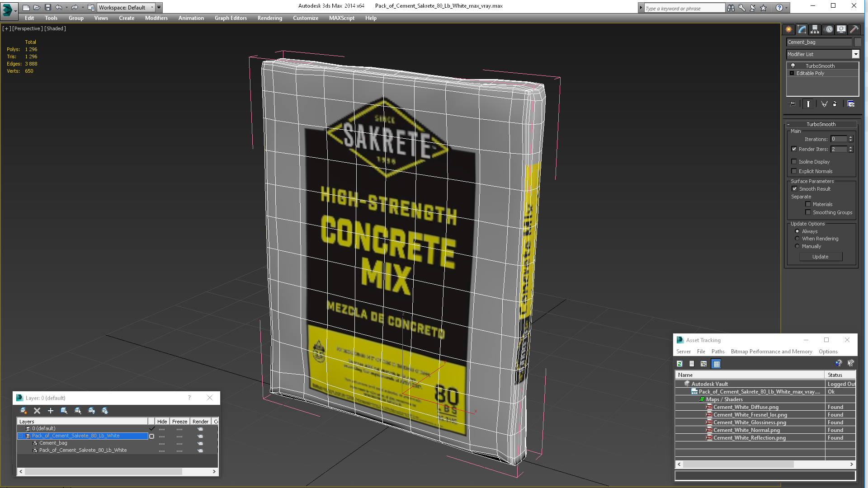Click the Freeze column header in Layer dialog
This screenshot has width=868, height=488.
pos(179,422)
